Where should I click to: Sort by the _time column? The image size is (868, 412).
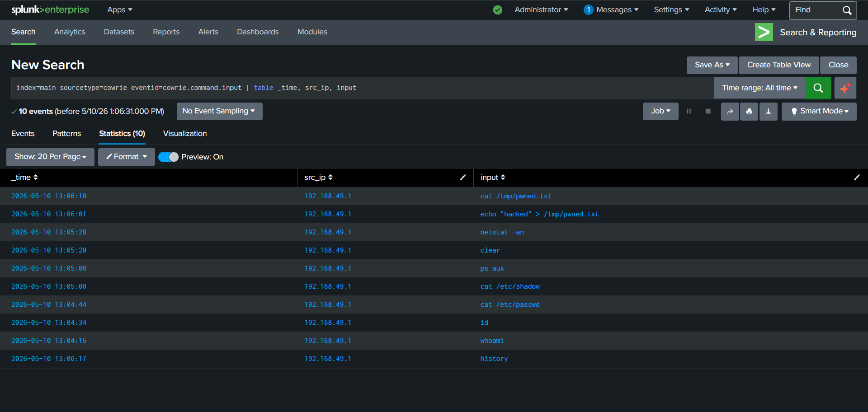[x=24, y=178]
